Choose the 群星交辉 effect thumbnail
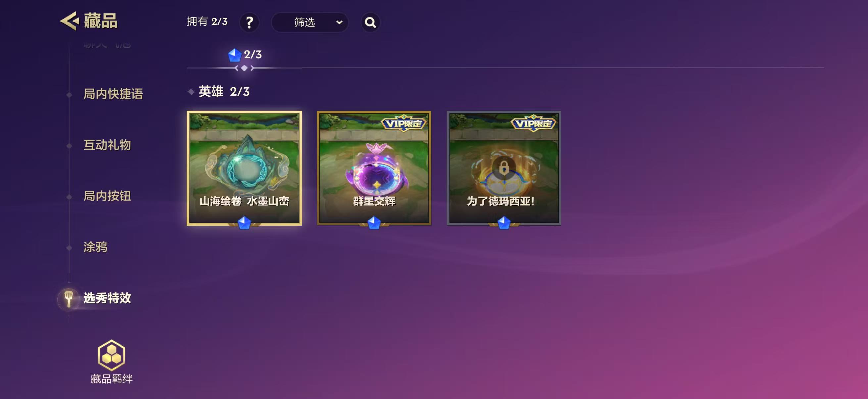 (374, 168)
